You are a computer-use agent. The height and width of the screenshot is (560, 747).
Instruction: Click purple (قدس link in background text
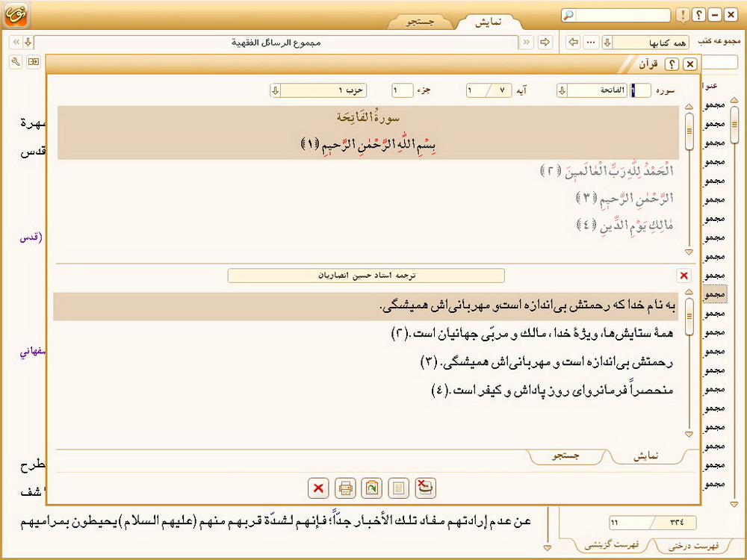31,237
